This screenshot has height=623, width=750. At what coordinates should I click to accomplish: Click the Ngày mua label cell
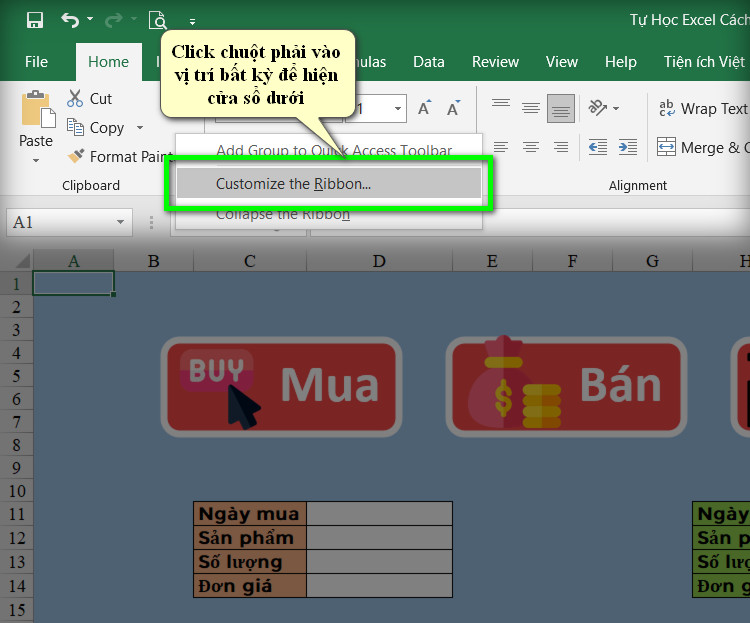pyautogui.click(x=250, y=513)
